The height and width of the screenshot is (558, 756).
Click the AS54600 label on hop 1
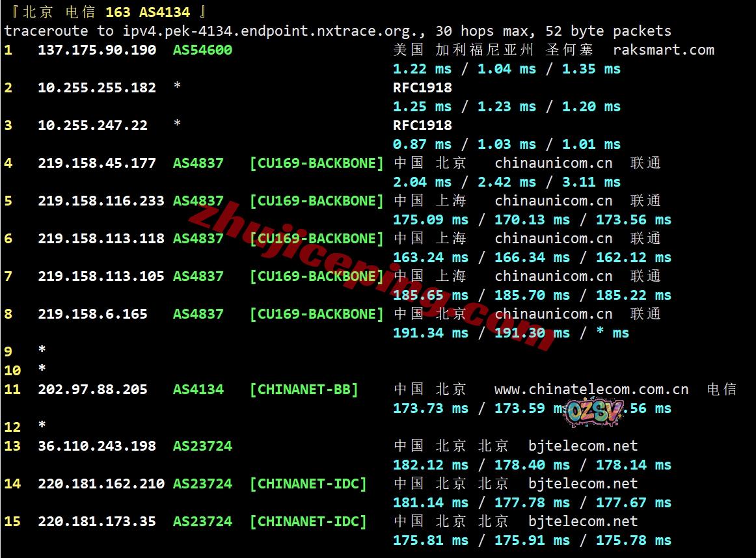click(x=202, y=50)
